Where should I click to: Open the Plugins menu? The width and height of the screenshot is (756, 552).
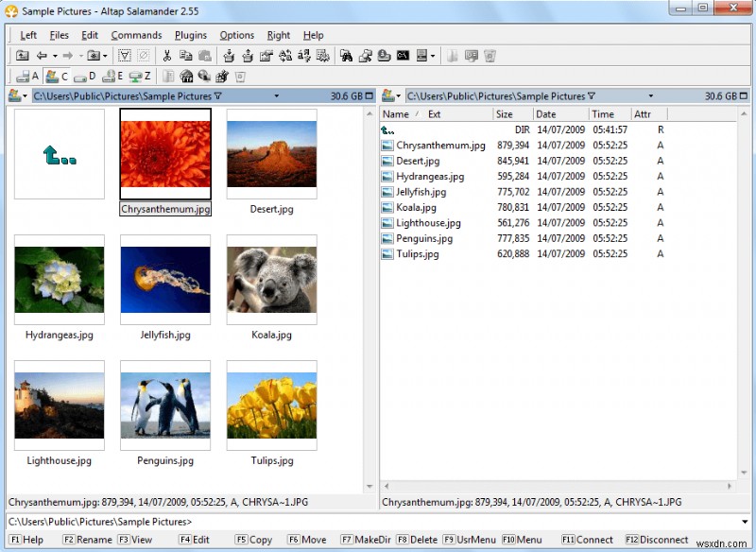tap(190, 35)
